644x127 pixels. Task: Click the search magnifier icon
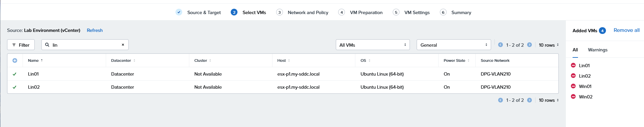(x=47, y=45)
